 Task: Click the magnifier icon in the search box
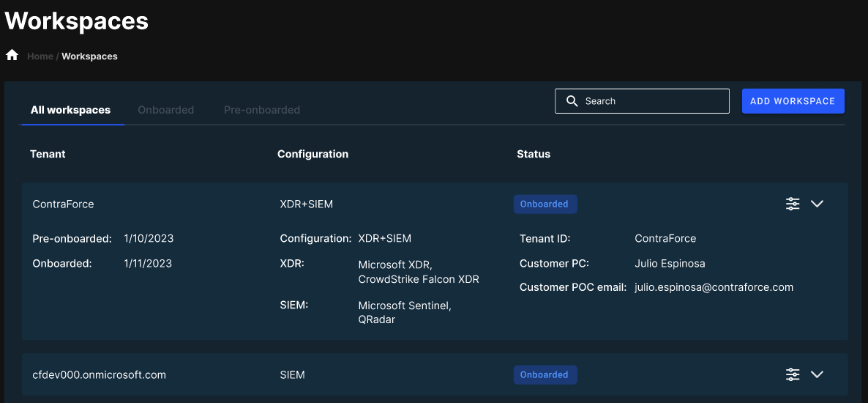click(x=571, y=101)
